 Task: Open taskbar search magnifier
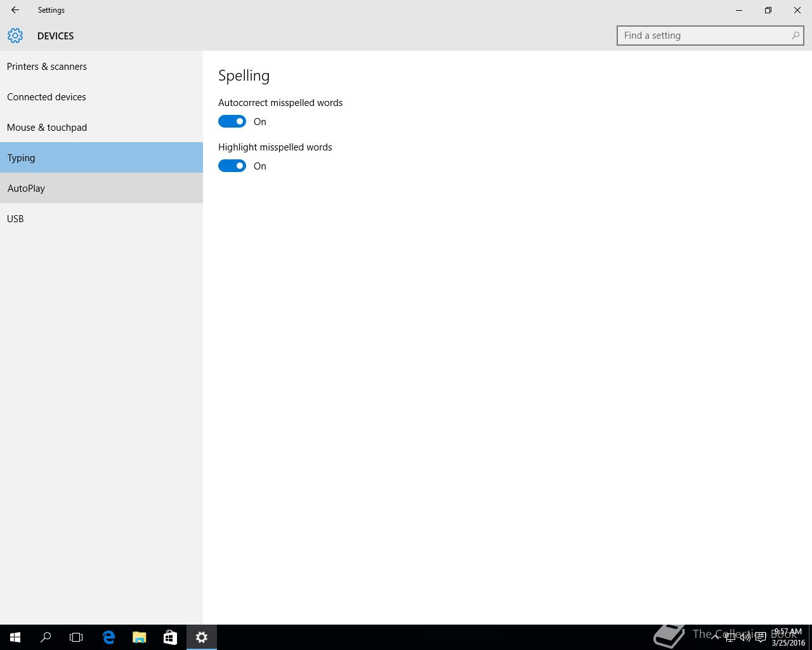point(46,637)
